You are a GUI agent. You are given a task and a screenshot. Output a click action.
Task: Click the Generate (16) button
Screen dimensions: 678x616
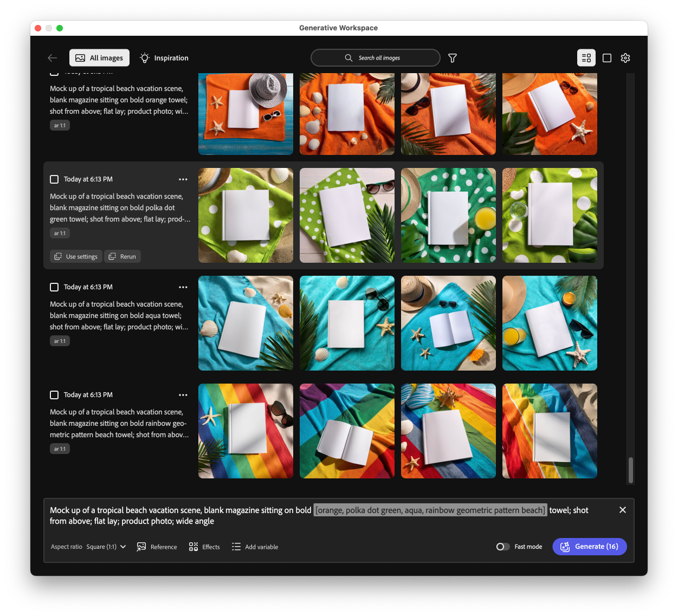(590, 547)
